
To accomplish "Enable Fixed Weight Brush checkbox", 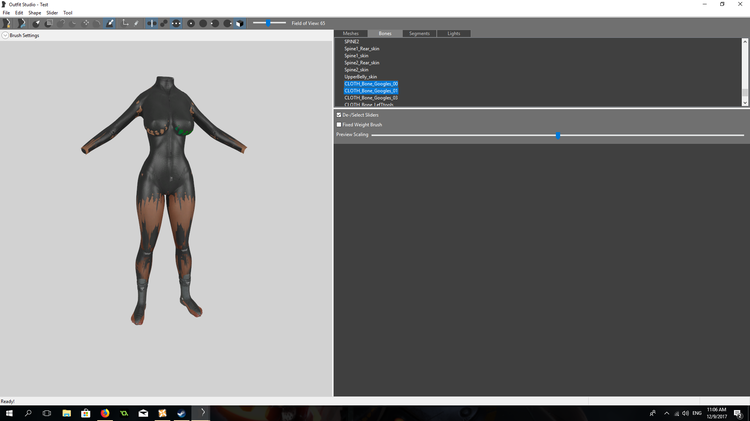I will click(339, 124).
